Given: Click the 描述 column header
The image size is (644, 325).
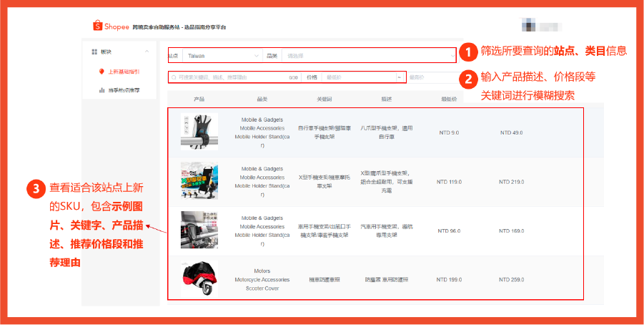Looking at the screenshot, I should click(387, 99).
